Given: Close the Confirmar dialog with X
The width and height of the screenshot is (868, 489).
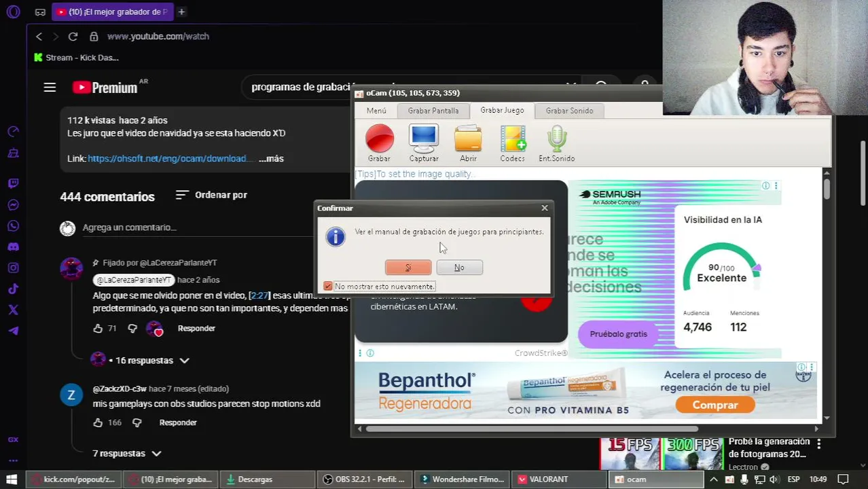Looking at the screenshot, I should (x=545, y=208).
